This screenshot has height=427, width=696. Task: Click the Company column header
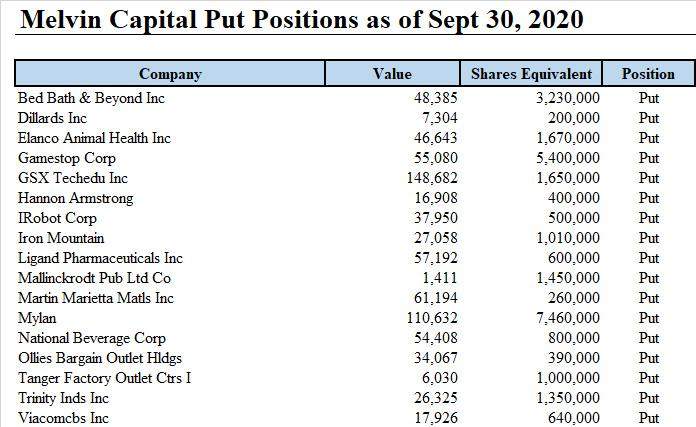tap(170, 73)
